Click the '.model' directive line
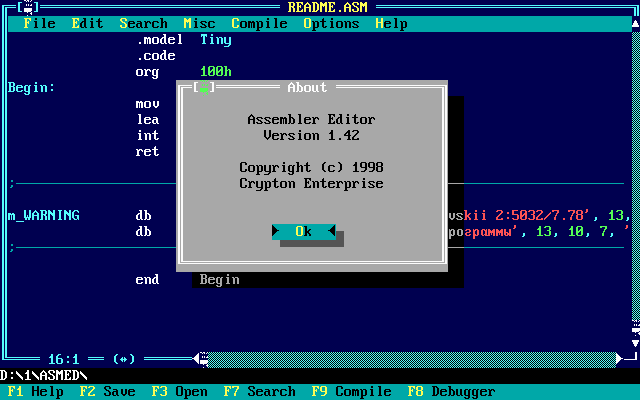 click(159, 40)
